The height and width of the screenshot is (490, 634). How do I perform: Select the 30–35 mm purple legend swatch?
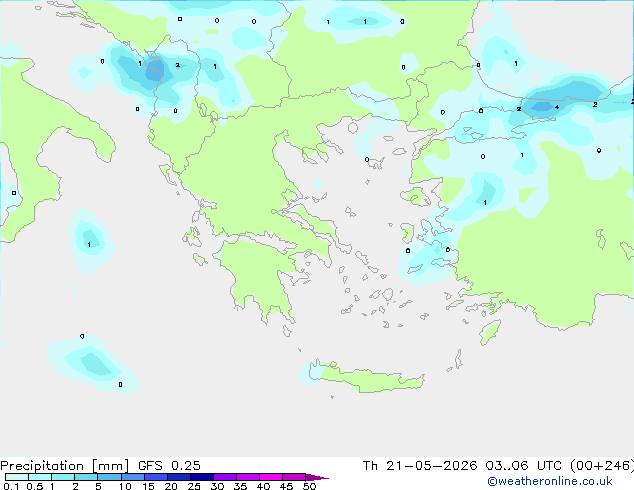click(x=224, y=477)
